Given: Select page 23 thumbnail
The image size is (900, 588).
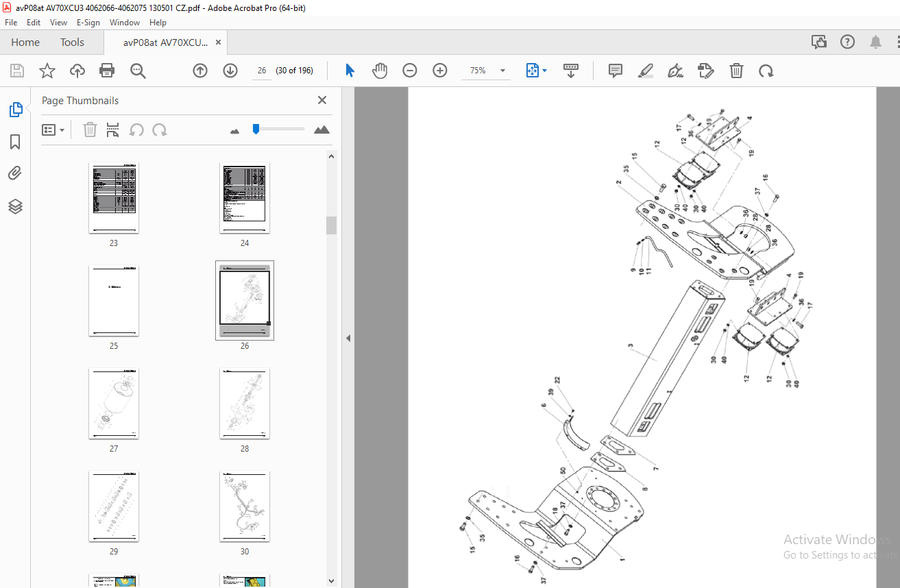Looking at the screenshot, I should [x=114, y=198].
